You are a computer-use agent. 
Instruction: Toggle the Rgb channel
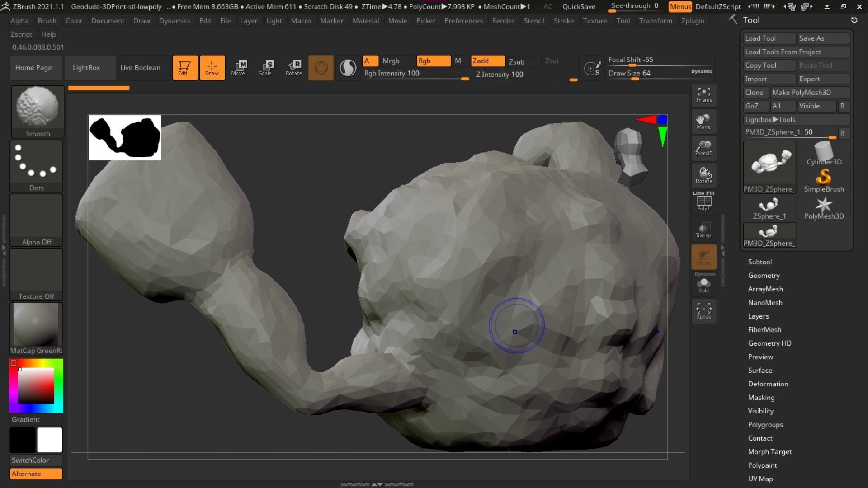(433, 61)
